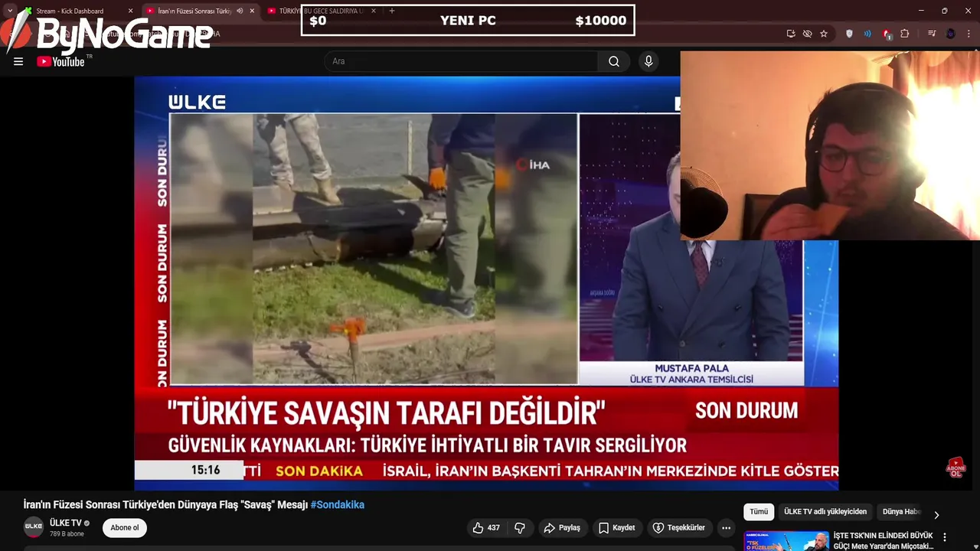Open a new browser tab
The height and width of the screenshot is (551, 980).
click(x=392, y=11)
